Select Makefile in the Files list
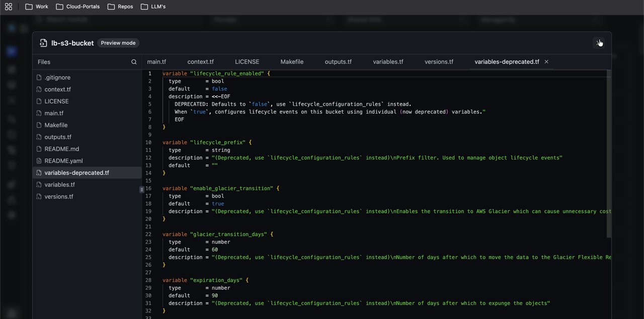 point(87,125)
